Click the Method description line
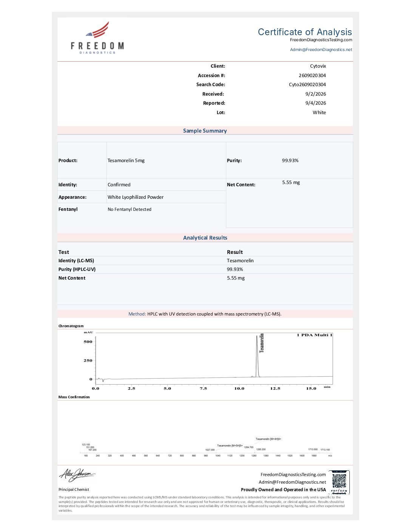The height and width of the screenshot is (532, 411). click(x=205, y=314)
